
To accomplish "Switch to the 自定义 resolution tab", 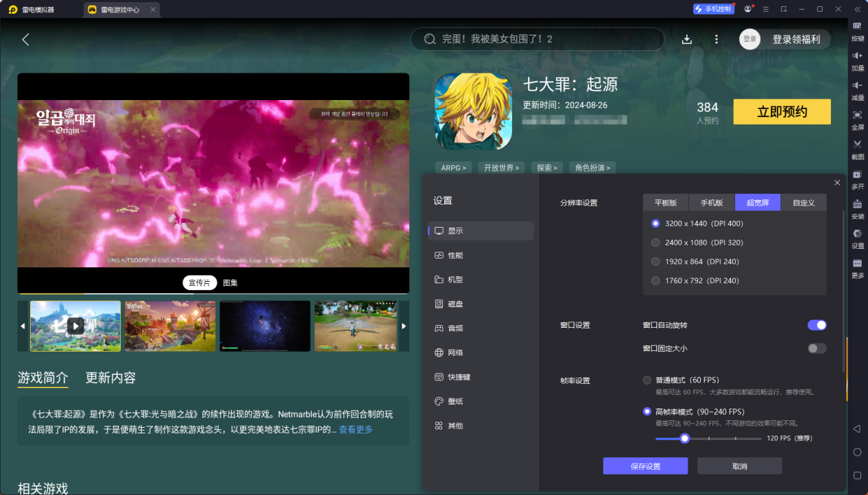I will click(x=804, y=202).
